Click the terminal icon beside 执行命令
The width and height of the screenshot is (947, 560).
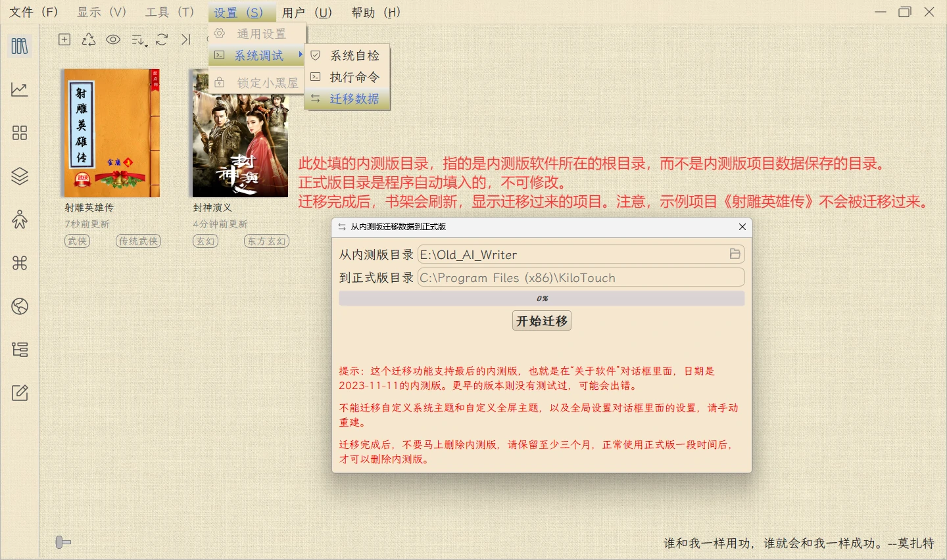click(316, 77)
